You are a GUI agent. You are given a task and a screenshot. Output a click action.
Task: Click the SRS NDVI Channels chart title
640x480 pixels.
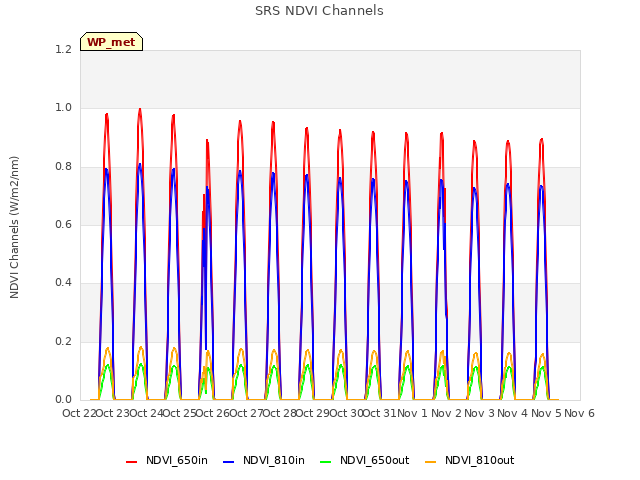pyautogui.click(x=319, y=11)
